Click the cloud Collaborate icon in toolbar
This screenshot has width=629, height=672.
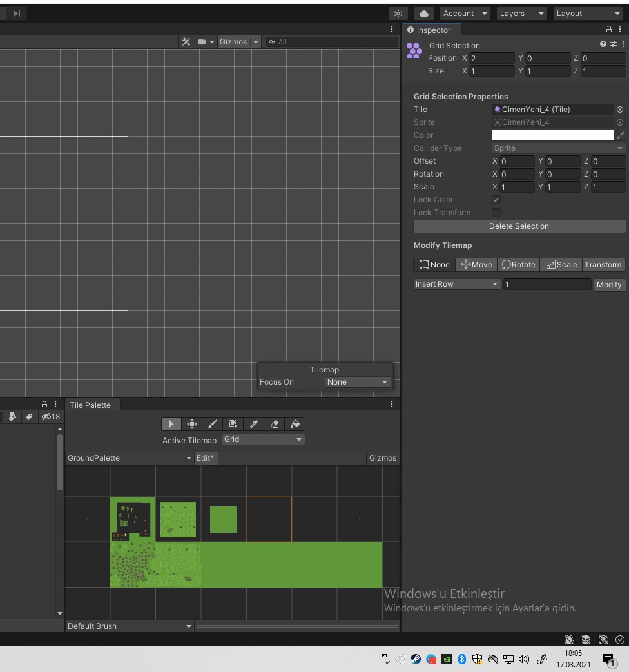[x=424, y=13]
